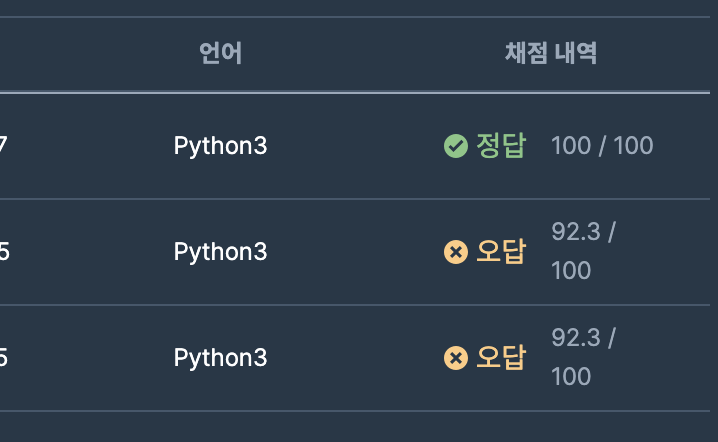Select Python3 in the bottom 오답 row
This screenshot has width=718, height=442.
[220, 358]
